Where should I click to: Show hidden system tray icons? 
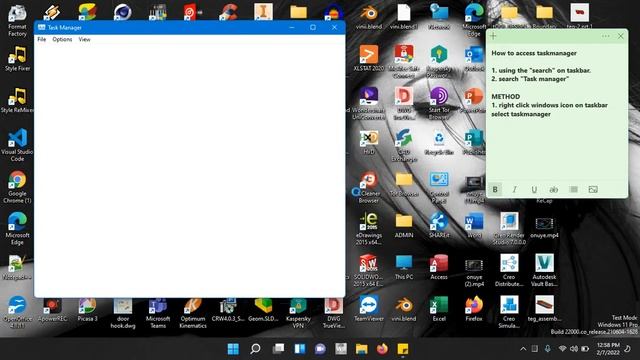coord(523,349)
